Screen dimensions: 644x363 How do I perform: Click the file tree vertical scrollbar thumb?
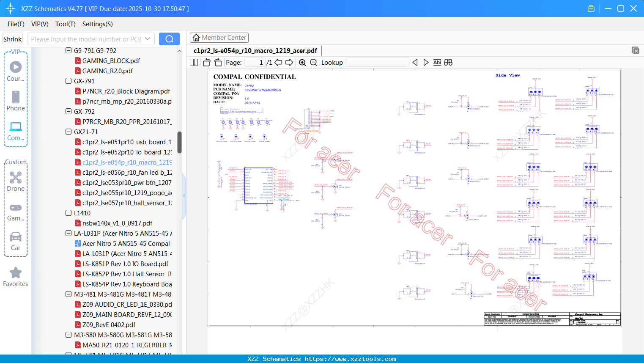click(x=179, y=142)
